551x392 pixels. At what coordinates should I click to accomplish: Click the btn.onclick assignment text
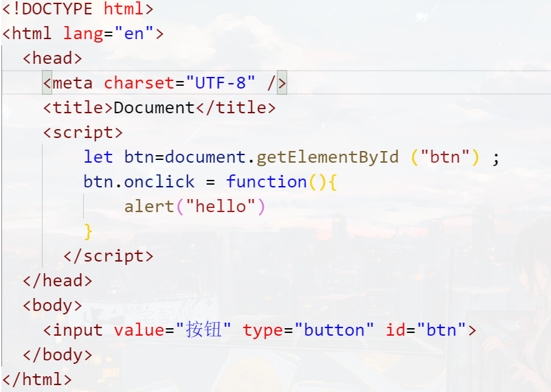tap(139, 182)
